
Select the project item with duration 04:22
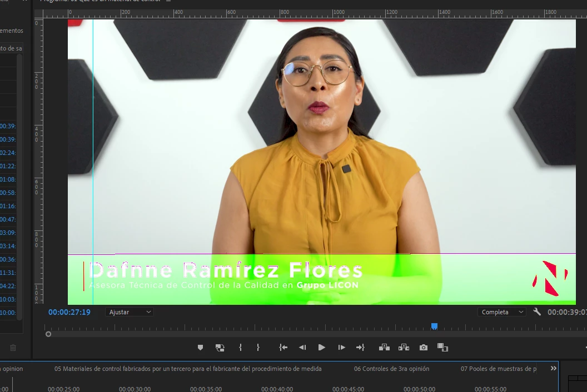pyautogui.click(x=8, y=286)
